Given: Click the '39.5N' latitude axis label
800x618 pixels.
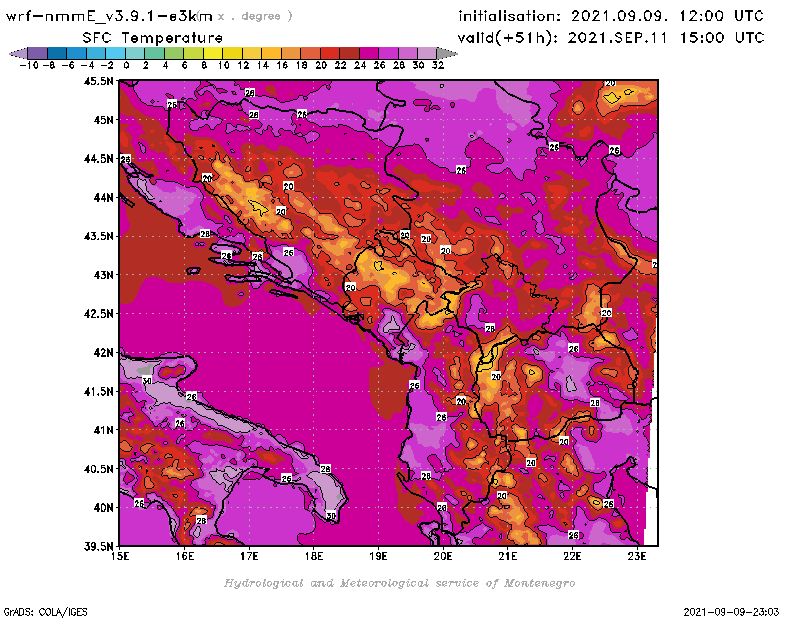Looking at the screenshot, I should click(x=98, y=547).
